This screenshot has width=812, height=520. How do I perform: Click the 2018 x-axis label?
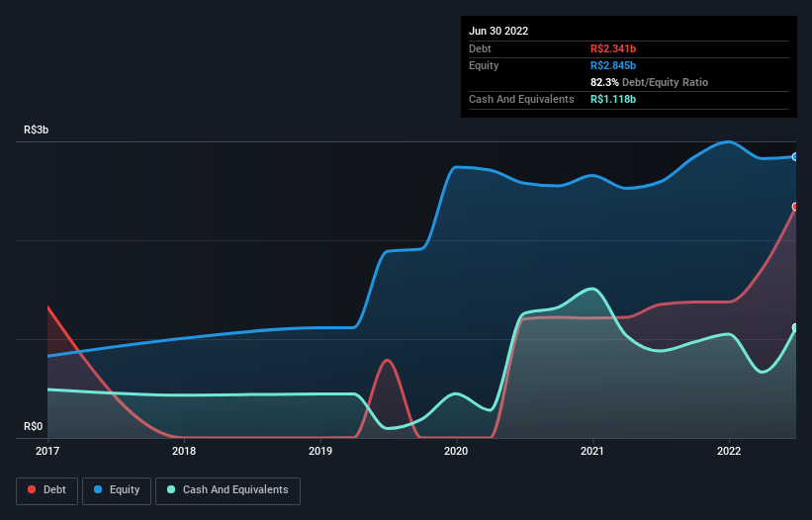pos(184,451)
